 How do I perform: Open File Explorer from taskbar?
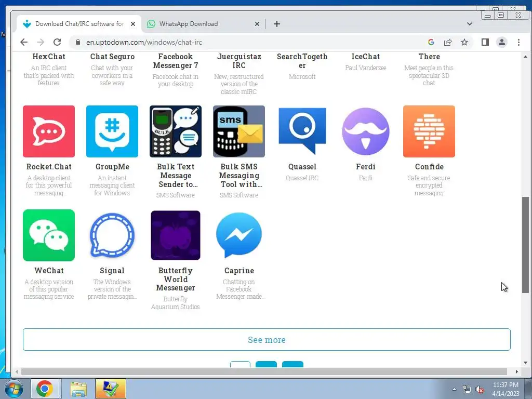(79, 389)
